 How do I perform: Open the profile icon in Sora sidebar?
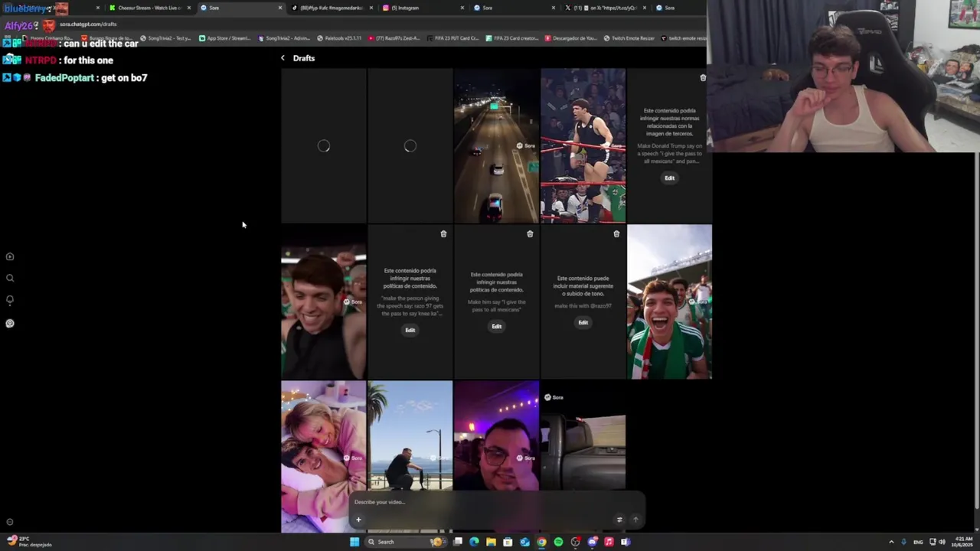pyautogui.click(x=10, y=323)
